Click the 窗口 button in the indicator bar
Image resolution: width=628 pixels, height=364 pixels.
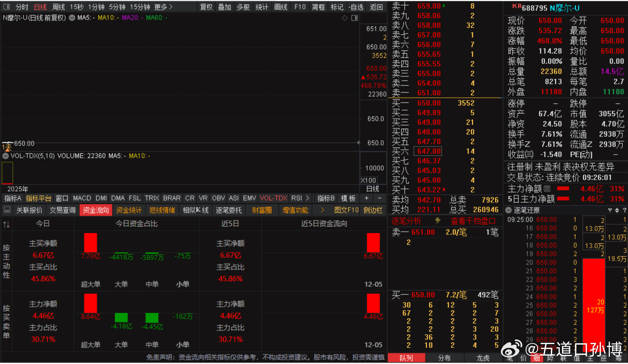coord(62,198)
